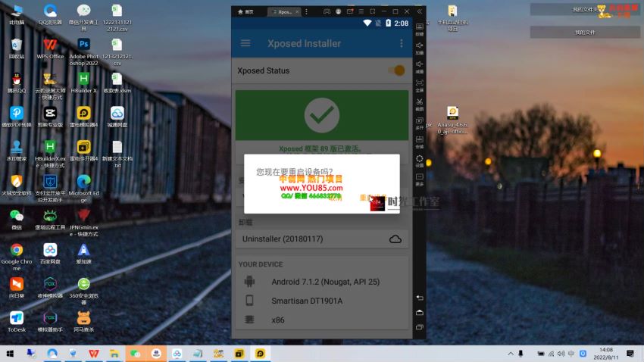Click the Smartisan DT1901A device row

pos(321,301)
